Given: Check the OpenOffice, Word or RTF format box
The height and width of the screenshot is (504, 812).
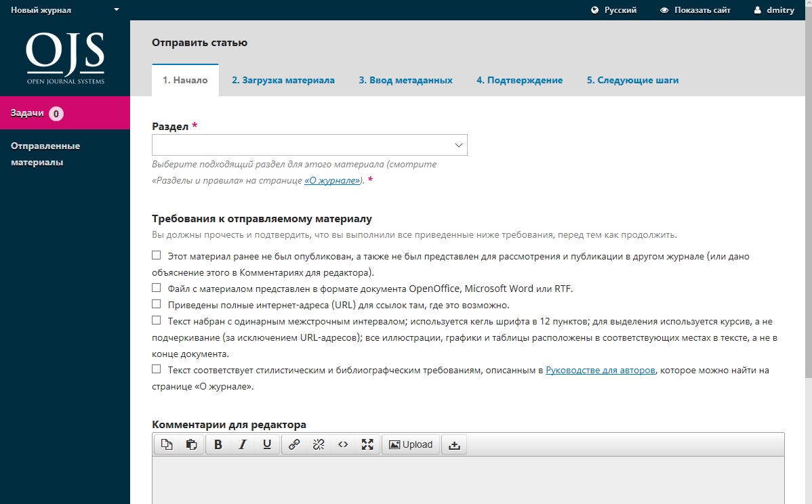Looking at the screenshot, I should 157,288.
